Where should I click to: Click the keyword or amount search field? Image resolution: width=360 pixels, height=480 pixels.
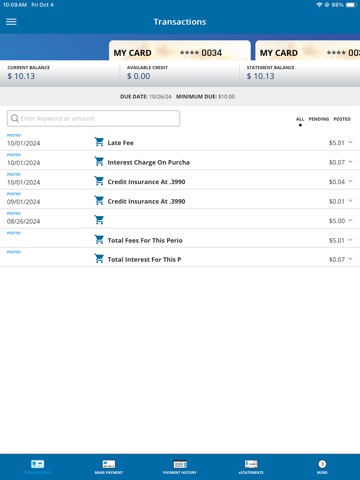93,118
